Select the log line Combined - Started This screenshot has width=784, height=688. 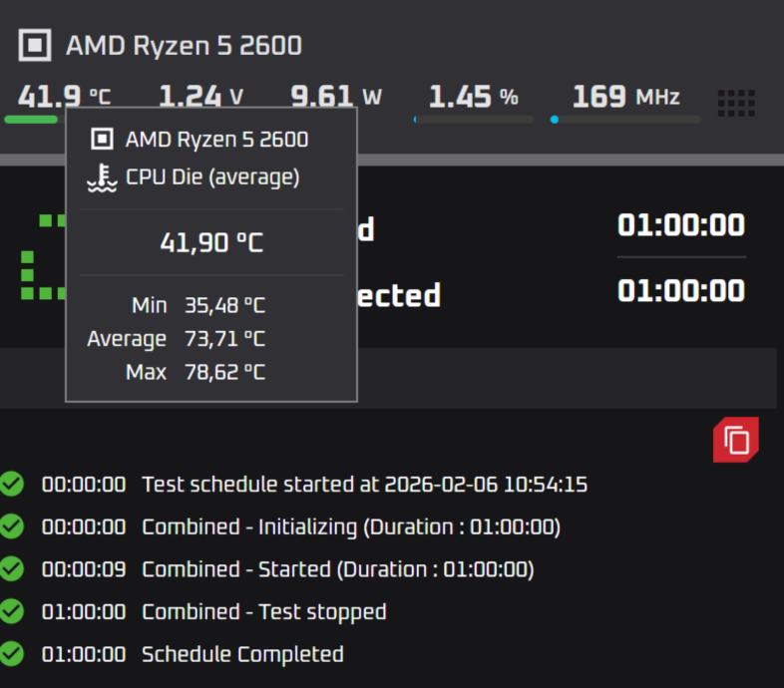coord(338,569)
